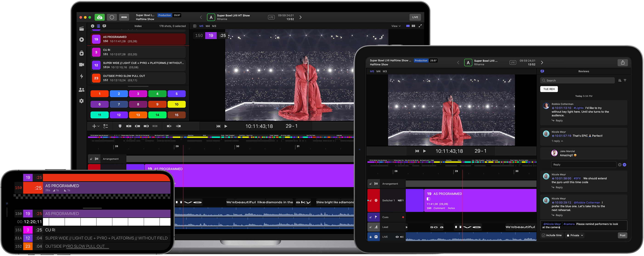Click the sort icon in iPad Reviews panel
This screenshot has width=644, height=256.
click(x=620, y=81)
